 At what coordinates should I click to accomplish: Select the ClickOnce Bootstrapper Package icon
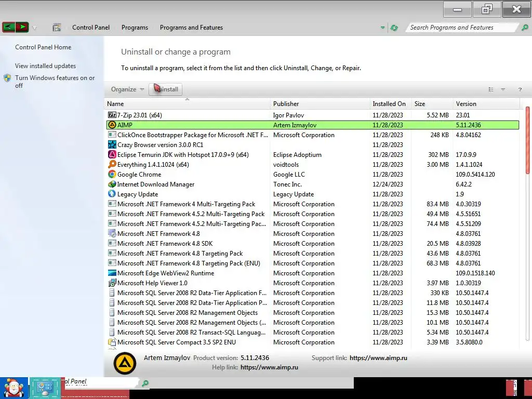coord(112,135)
